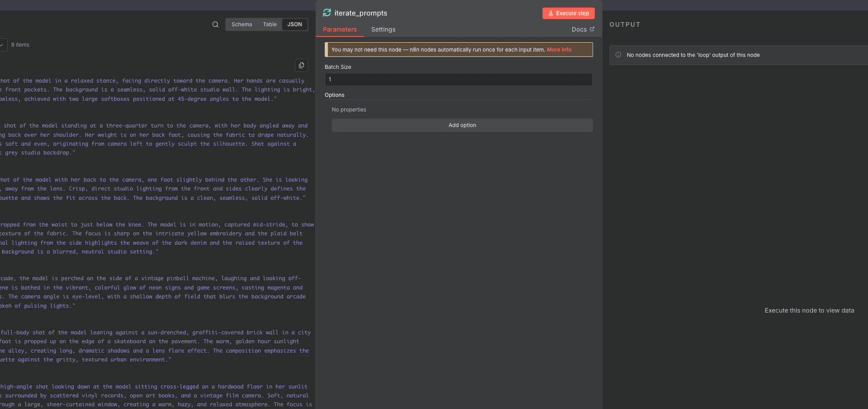Image resolution: width=868 pixels, height=409 pixels.
Task: Expand the dropdown beside 8 items
Action: (x=2, y=45)
